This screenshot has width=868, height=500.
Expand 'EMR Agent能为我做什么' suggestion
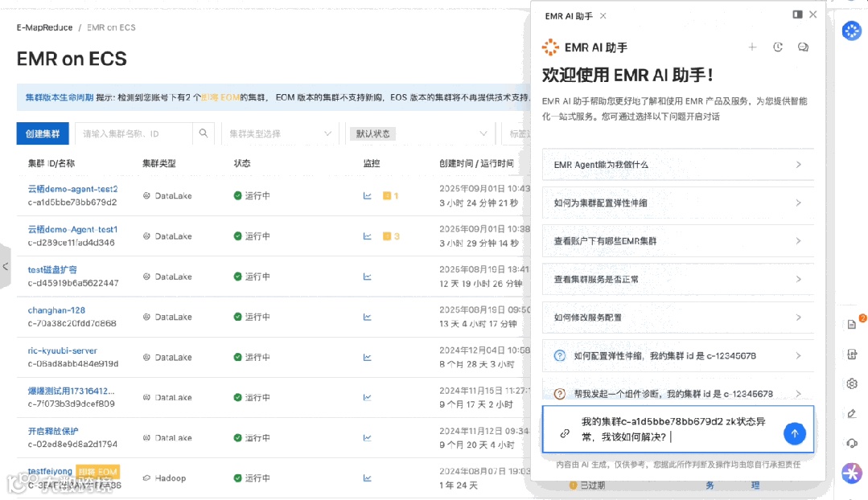677,164
